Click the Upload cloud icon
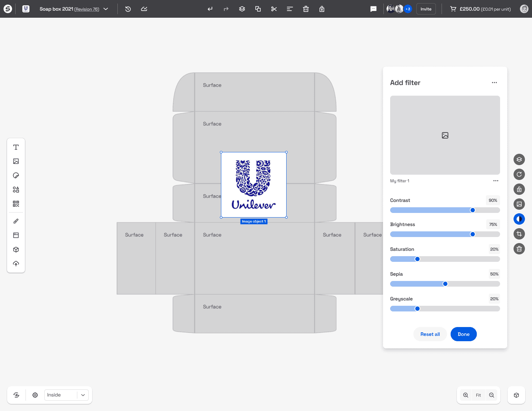 (x=16, y=264)
